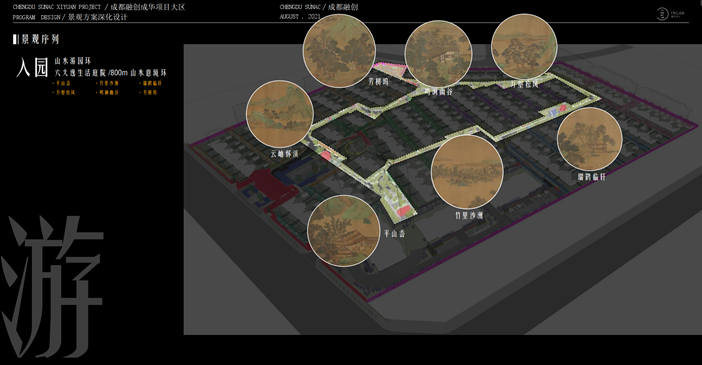This screenshot has height=365, width=702.
Task: Click the red marker near the 半山香 plaza
Action: click(x=404, y=210)
